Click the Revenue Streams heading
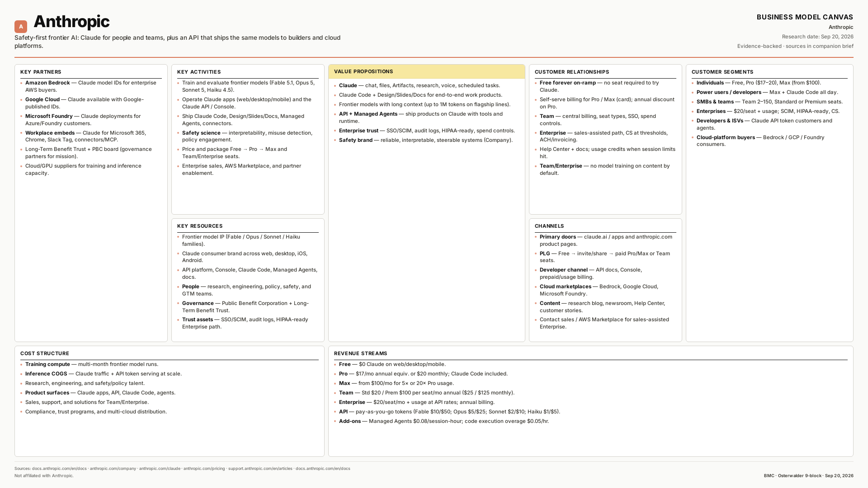 pyautogui.click(x=361, y=353)
